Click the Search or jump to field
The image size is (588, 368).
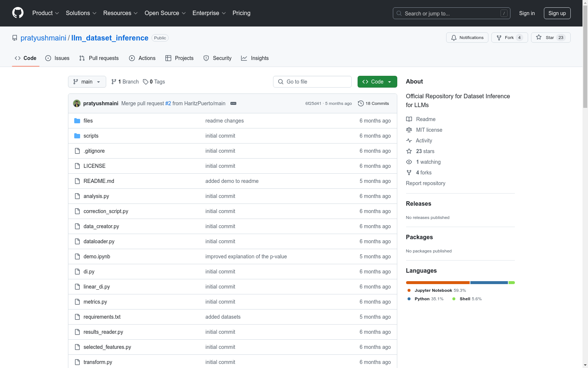tap(452, 13)
